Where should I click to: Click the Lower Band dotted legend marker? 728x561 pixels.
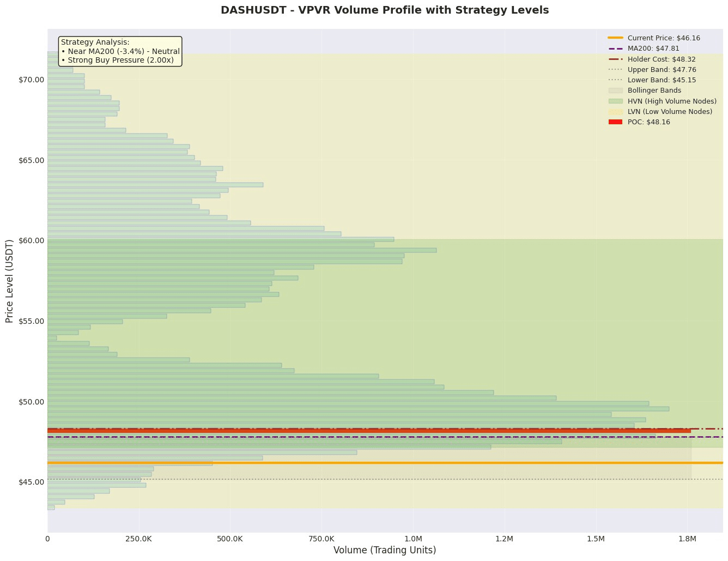click(x=615, y=80)
